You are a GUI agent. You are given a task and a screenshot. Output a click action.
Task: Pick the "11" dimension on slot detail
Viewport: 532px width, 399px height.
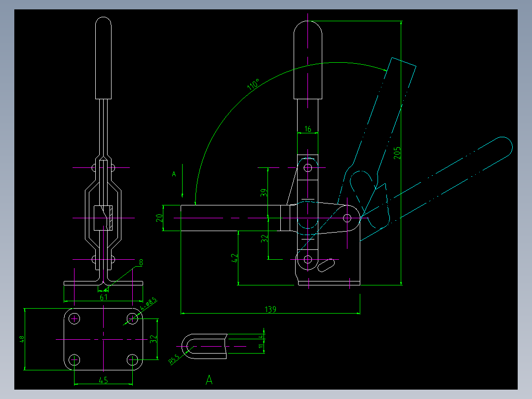(261, 346)
